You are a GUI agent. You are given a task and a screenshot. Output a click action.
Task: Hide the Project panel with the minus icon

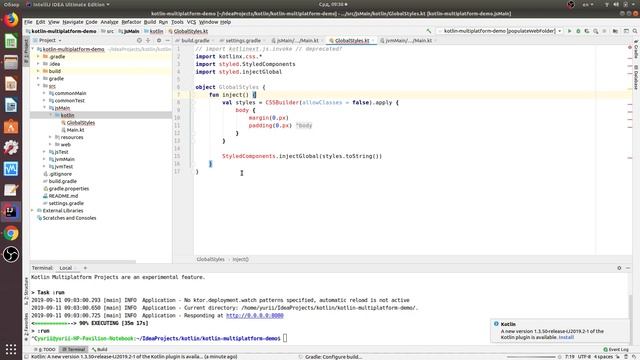(x=167, y=40)
